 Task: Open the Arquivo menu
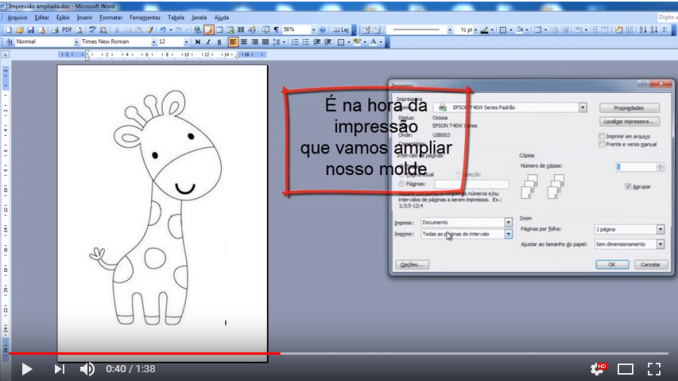(17, 18)
